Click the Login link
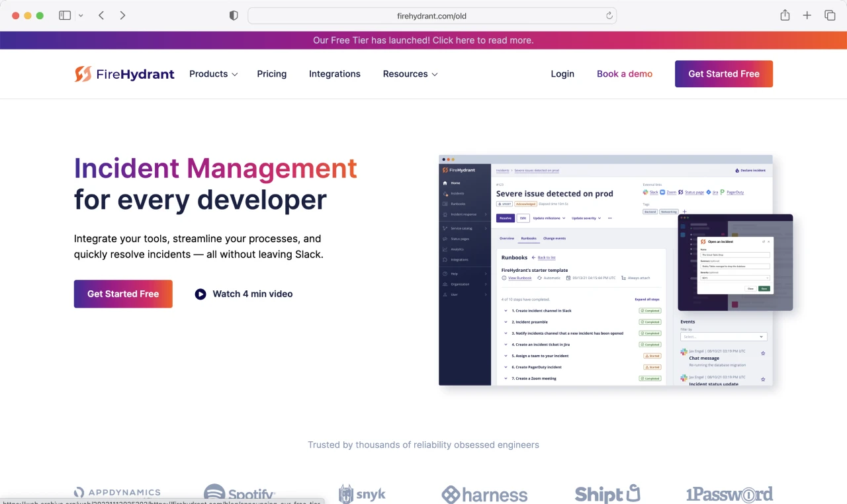The height and width of the screenshot is (504, 847). pyautogui.click(x=562, y=74)
